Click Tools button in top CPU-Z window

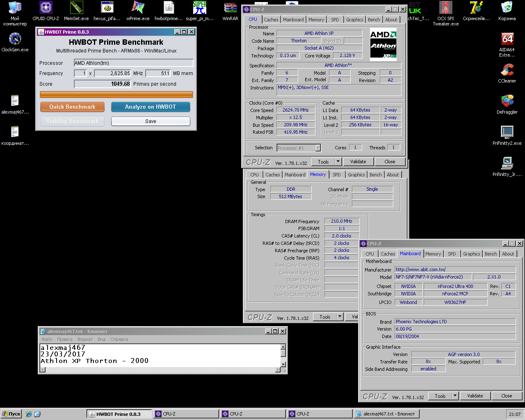click(x=323, y=162)
